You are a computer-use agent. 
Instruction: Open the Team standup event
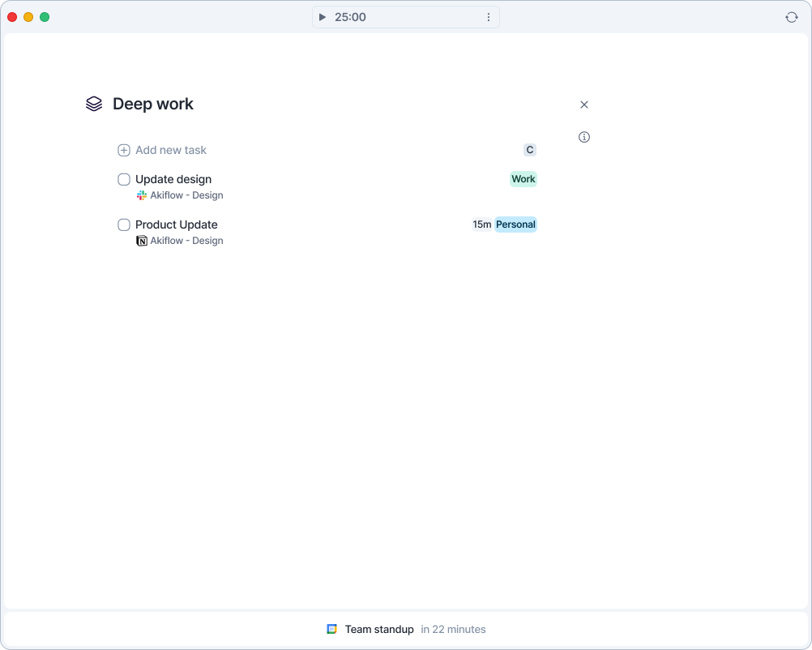click(379, 629)
